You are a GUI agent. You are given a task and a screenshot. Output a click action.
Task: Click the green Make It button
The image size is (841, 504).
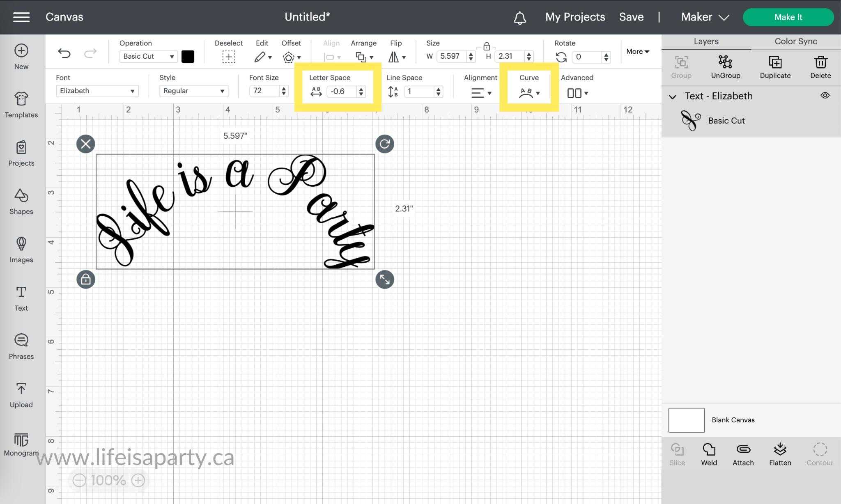click(788, 17)
